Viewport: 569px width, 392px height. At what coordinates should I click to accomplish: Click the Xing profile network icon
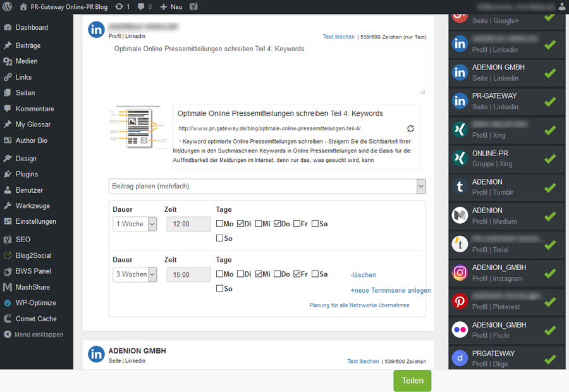[x=460, y=130]
